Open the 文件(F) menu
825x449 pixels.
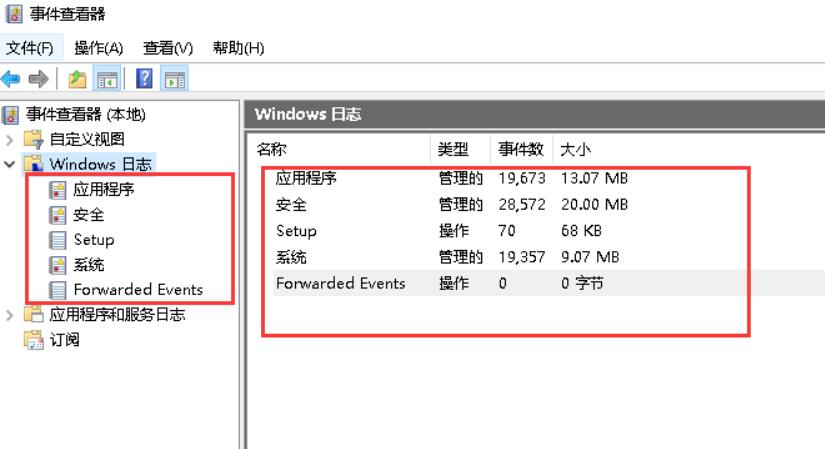30,48
